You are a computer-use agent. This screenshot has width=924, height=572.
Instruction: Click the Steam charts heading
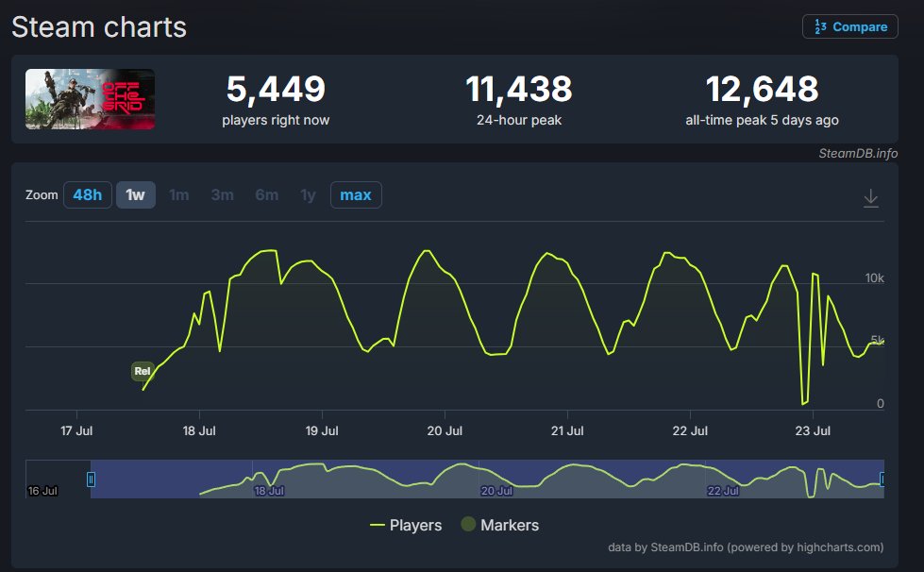coord(99,27)
